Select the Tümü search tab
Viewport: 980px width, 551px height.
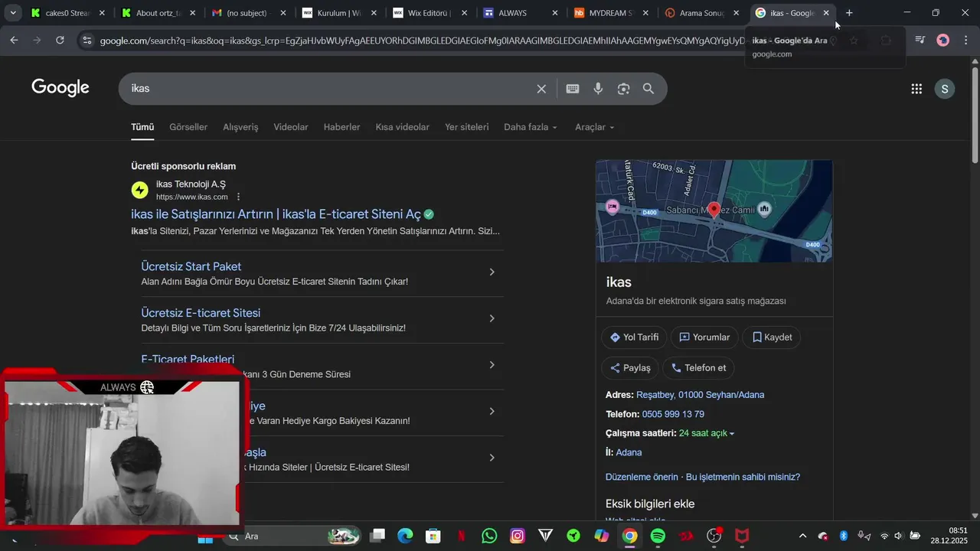point(142,127)
